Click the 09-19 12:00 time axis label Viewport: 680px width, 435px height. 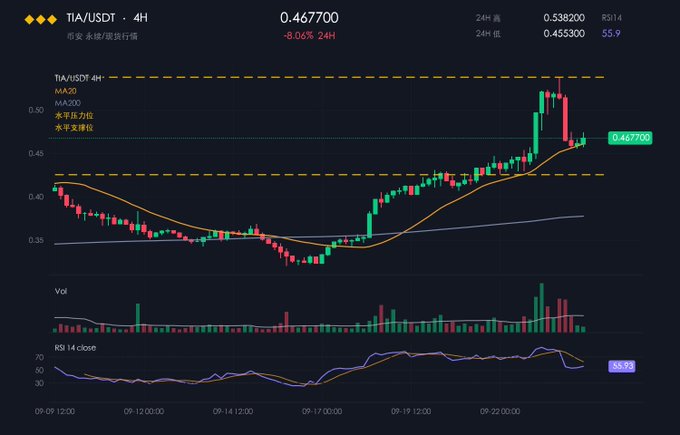coord(411,411)
